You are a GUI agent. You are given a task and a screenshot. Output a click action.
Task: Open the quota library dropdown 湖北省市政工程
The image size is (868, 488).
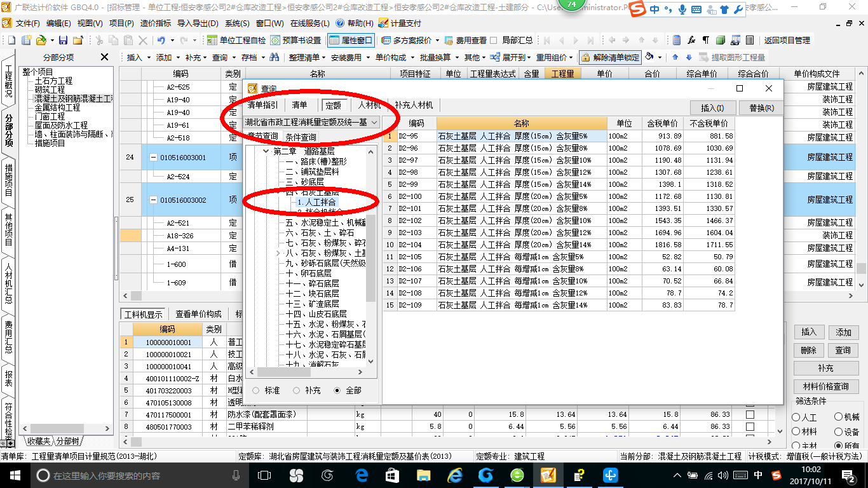(x=311, y=122)
